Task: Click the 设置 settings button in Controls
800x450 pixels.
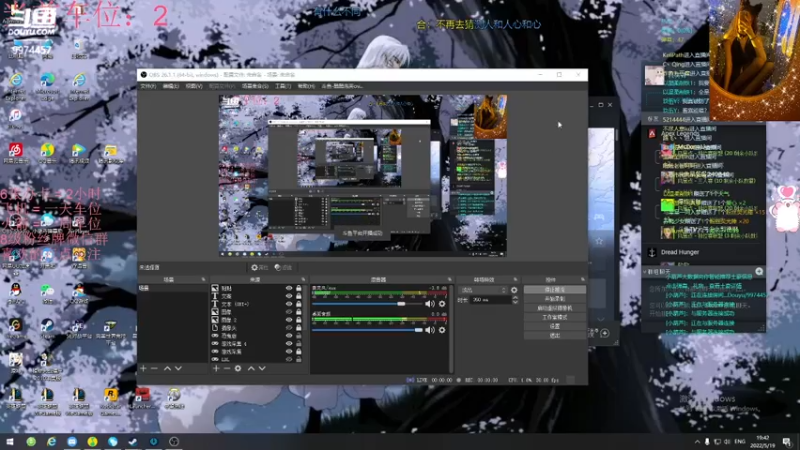Action: click(x=555, y=327)
